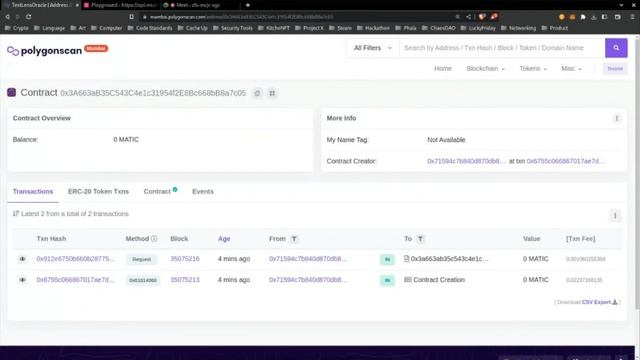The height and width of the screenshot is (360, 640).
Task: Show the contract address QR code
Action: (x=272, y=93)
